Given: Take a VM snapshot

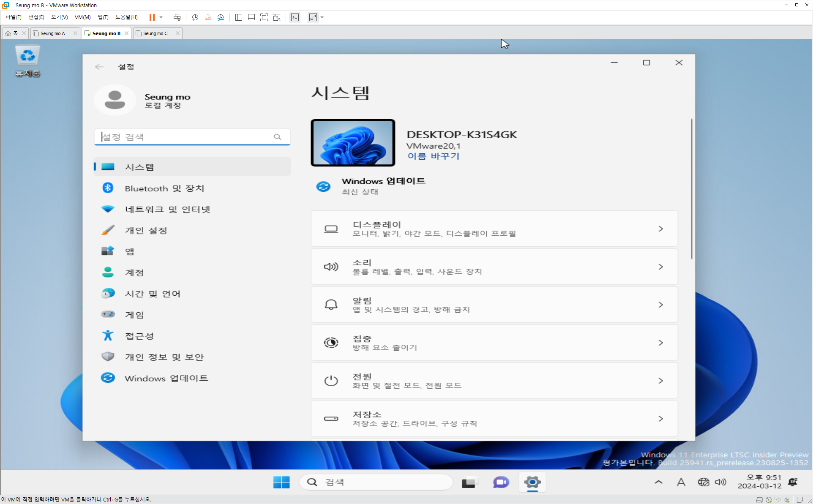Looking at the screenshot, I should 195,17.
